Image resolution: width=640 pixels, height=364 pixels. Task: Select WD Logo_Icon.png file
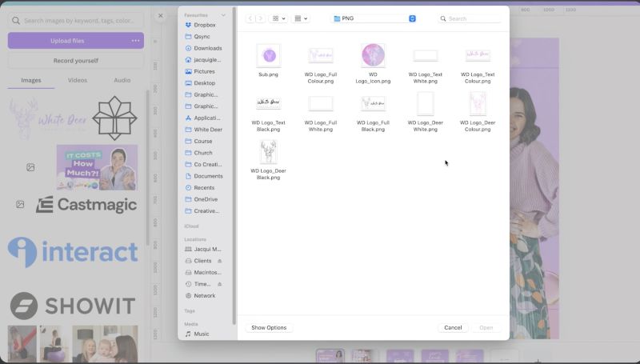click(x=373, y=63)
